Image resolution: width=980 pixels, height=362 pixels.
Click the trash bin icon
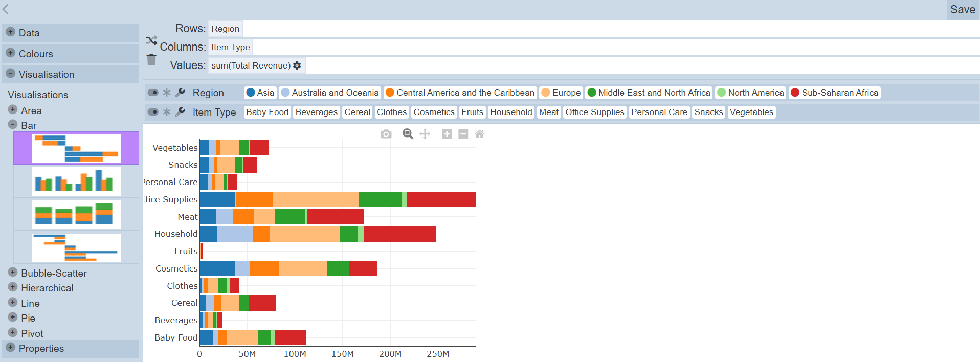[151, 60]
